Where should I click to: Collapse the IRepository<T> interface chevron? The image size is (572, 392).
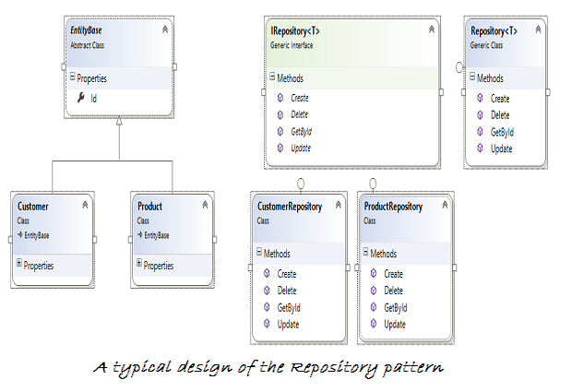pos(432,30)
